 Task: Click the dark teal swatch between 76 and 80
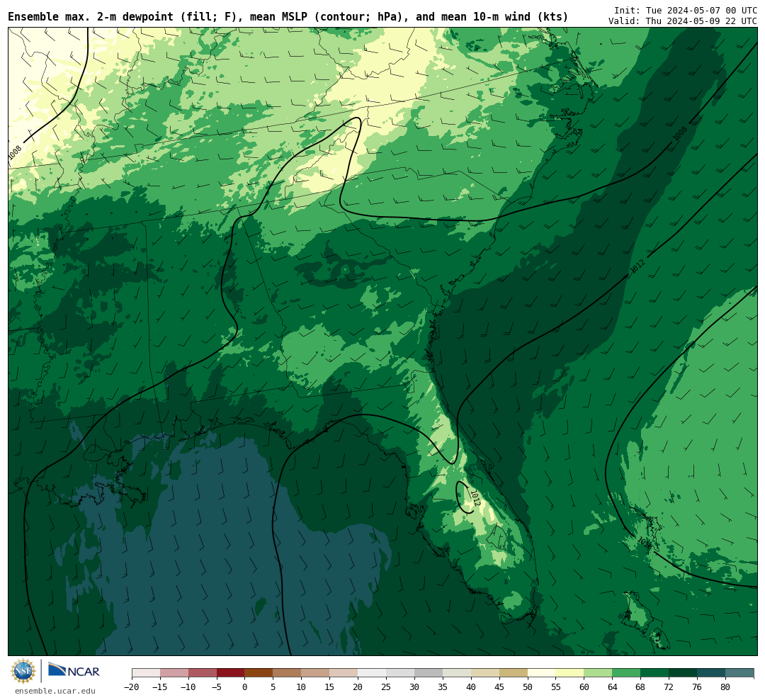(711, 673)
